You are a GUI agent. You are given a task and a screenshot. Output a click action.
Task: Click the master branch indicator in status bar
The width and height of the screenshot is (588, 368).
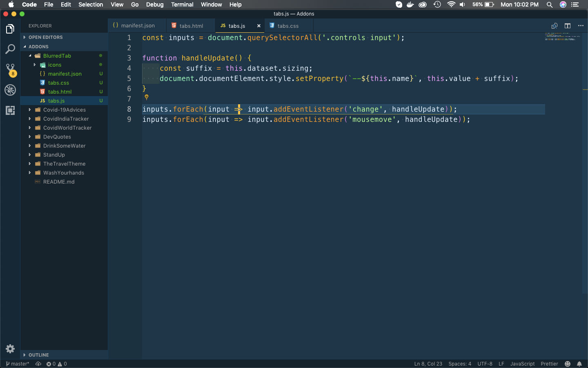tap(18, 364)
